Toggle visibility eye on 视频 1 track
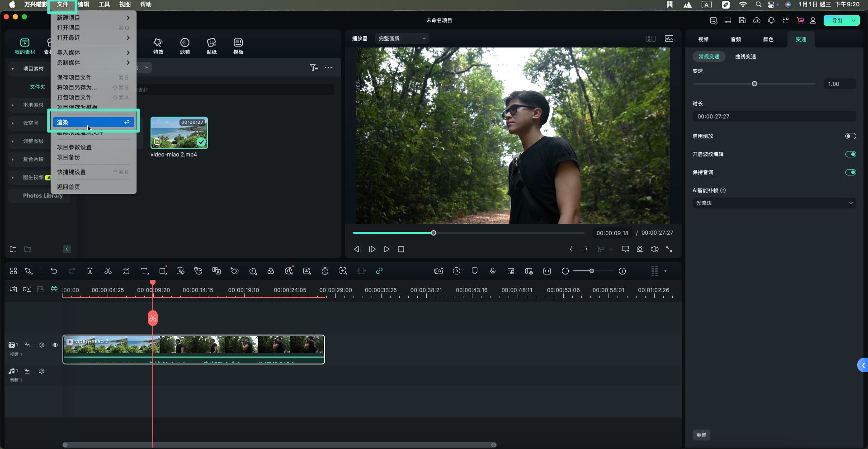This screenshot has height=449, width=868. click(55, 345)
